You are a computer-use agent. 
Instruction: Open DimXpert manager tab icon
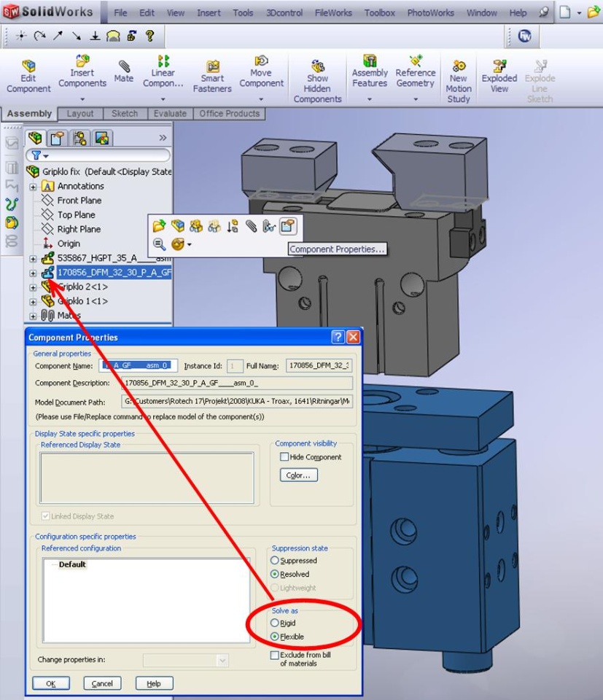(102, 138)
